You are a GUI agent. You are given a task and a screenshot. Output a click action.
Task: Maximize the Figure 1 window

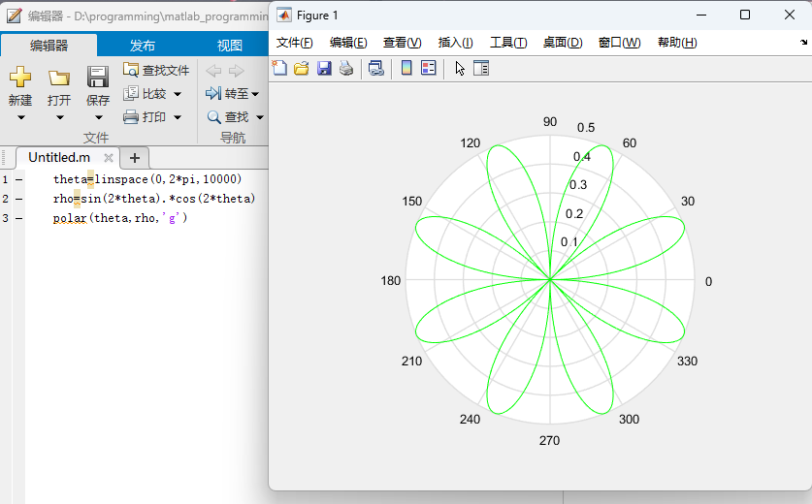pyautogui.click(x=745, y=15)
